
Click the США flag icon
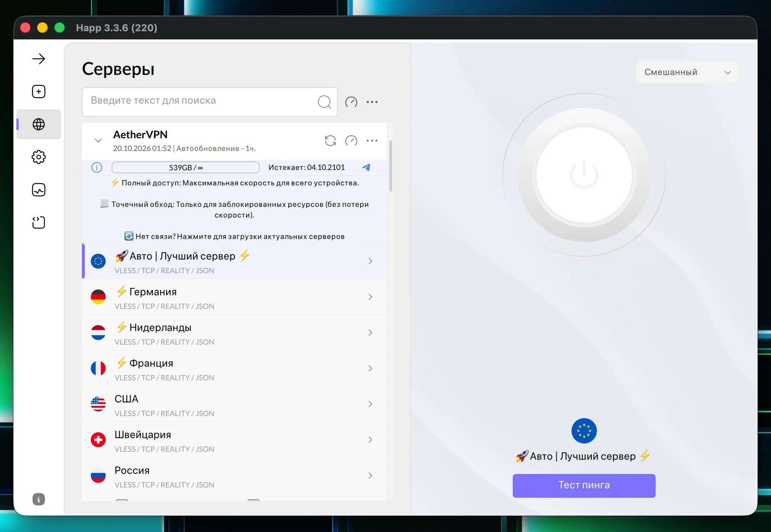98,404
